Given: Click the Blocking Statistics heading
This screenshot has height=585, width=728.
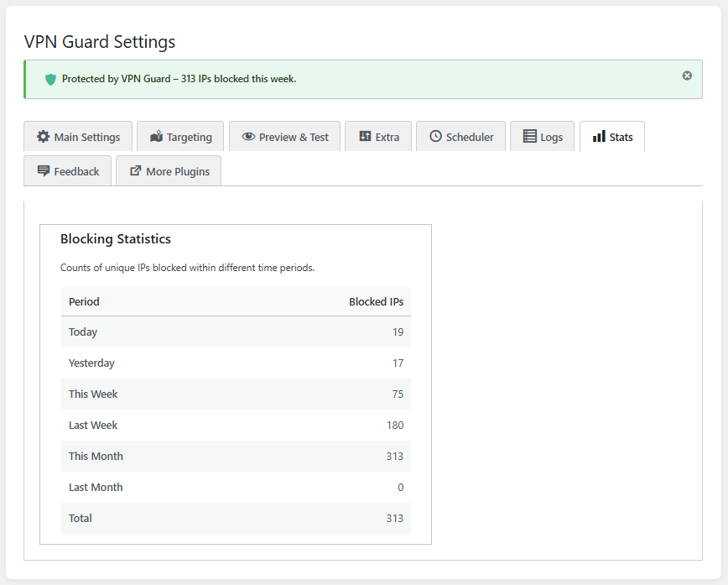Looking at the screenshot, I should click(116, 239).
